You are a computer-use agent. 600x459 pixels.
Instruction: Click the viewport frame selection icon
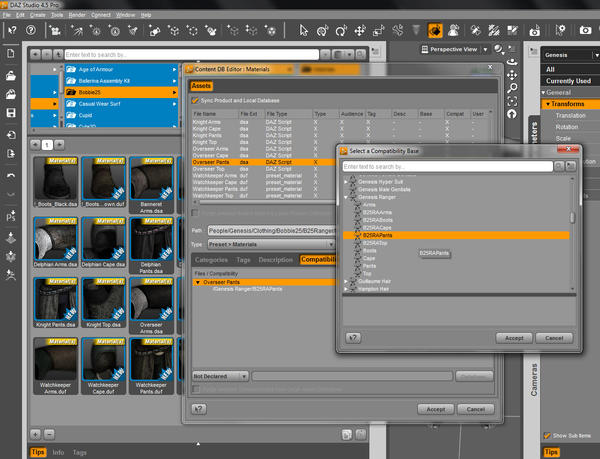pos(512,101)
